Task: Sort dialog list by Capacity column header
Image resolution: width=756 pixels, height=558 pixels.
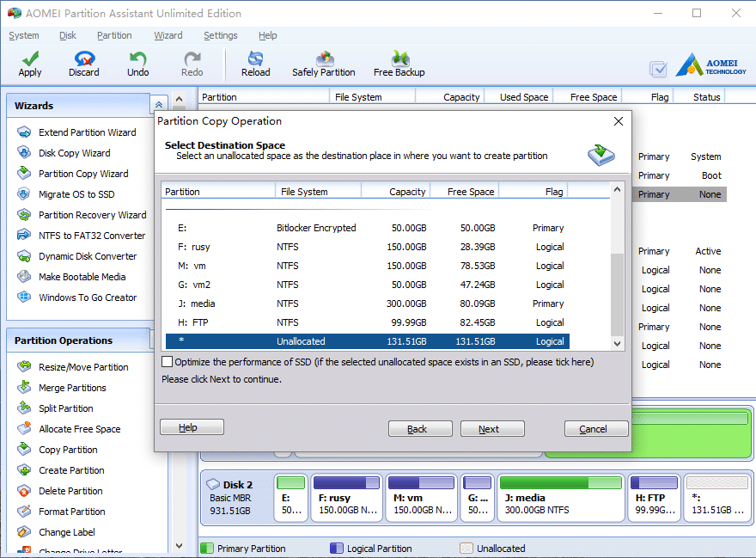Action: (x=396, y=192)
